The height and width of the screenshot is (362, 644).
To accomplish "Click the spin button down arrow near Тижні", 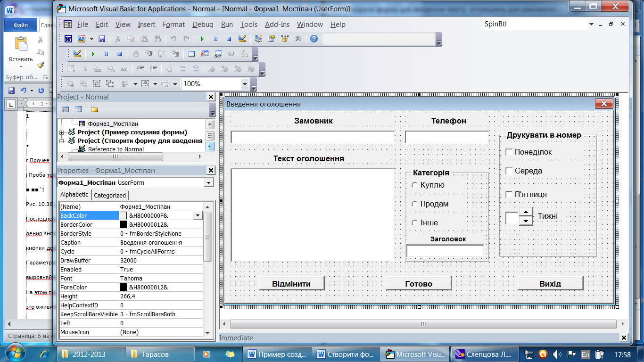I will (526, 221).
